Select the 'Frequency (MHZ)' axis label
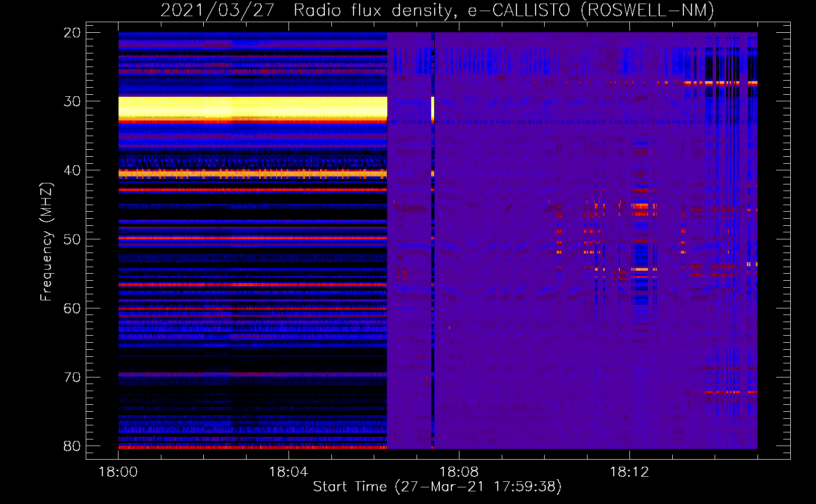816x504 pixels. click(x=46, y=242)
